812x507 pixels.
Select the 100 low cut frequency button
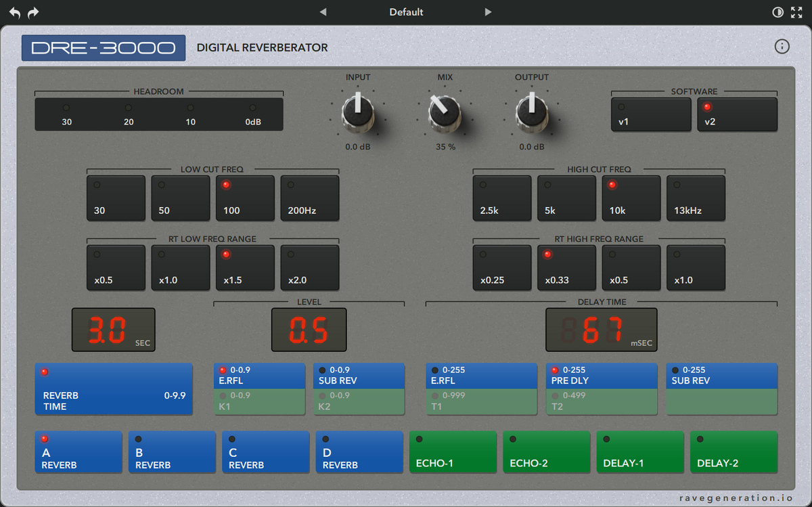245,198
